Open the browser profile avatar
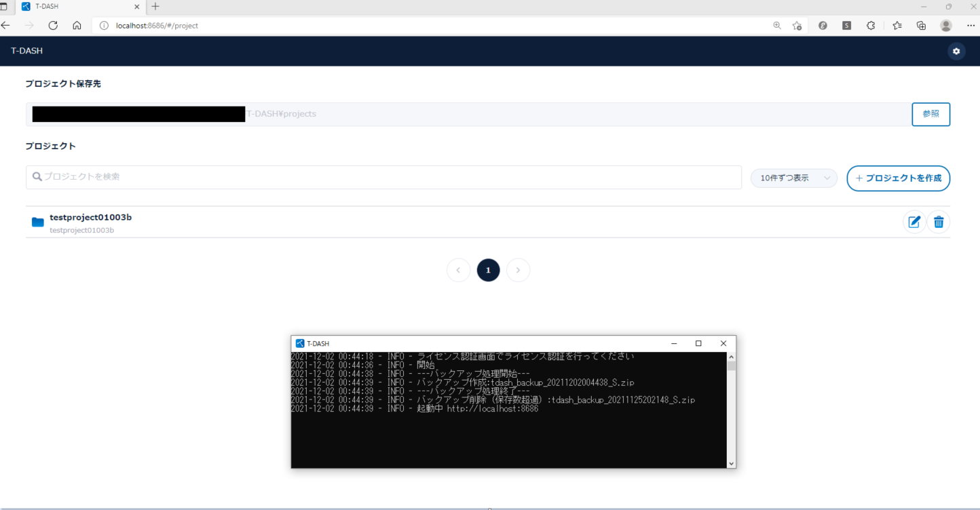Image resolution: width=980 pixels, height=510 pixels. 946,26
